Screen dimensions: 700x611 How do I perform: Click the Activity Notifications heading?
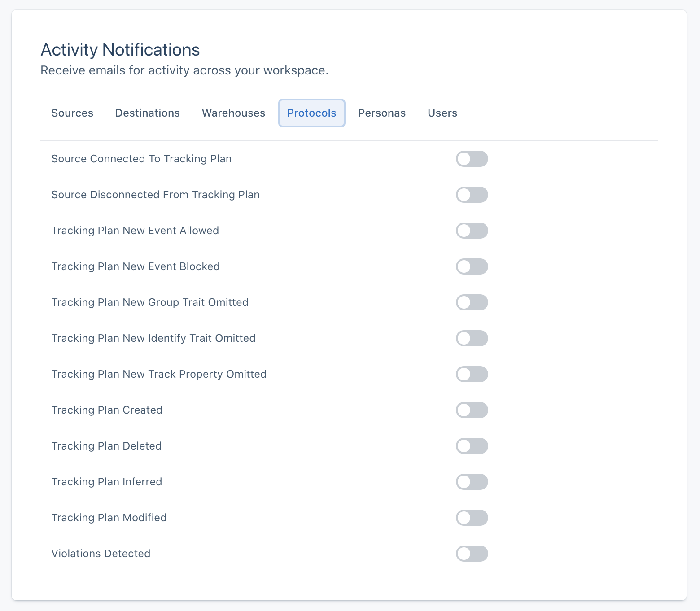pyautogui.click(x=120, y=50)
